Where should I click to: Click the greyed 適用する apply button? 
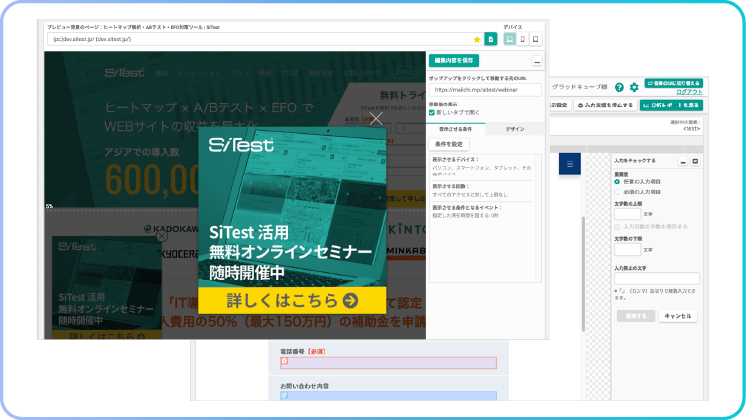point(636,316)
